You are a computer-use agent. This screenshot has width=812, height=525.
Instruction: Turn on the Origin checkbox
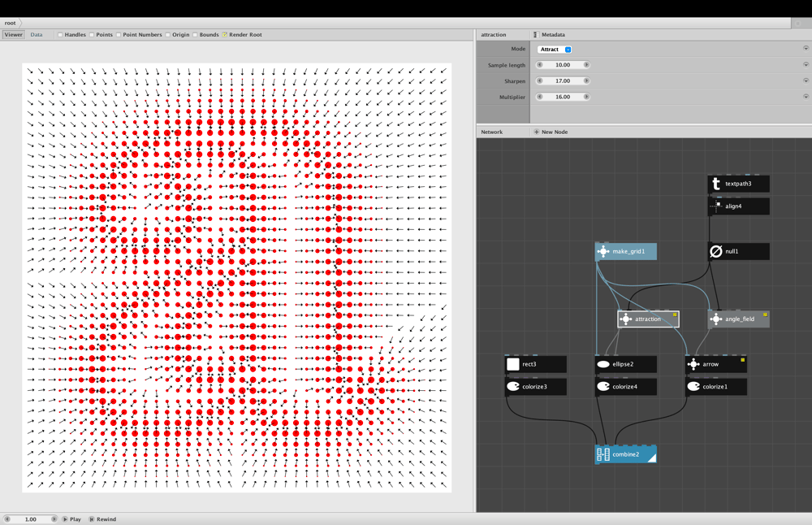[x=168, y=35]
